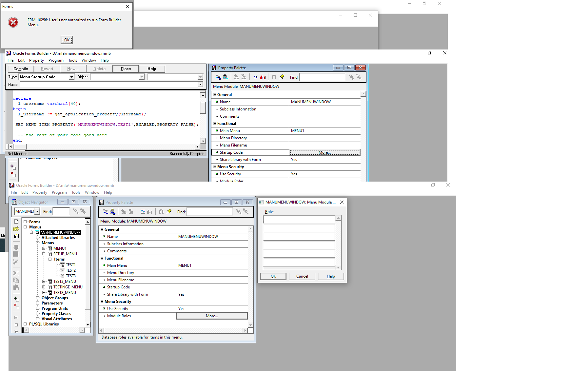Select the TEST3_MENU item in the tree
This screenshot has width=588, height=371.
[x=65, y=282]
